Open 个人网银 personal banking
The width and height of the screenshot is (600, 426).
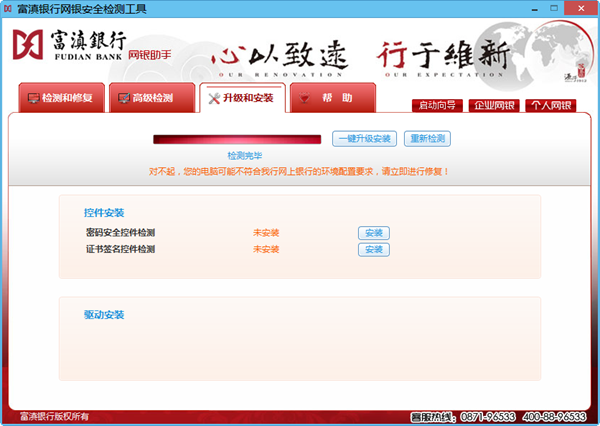(550, 105)
